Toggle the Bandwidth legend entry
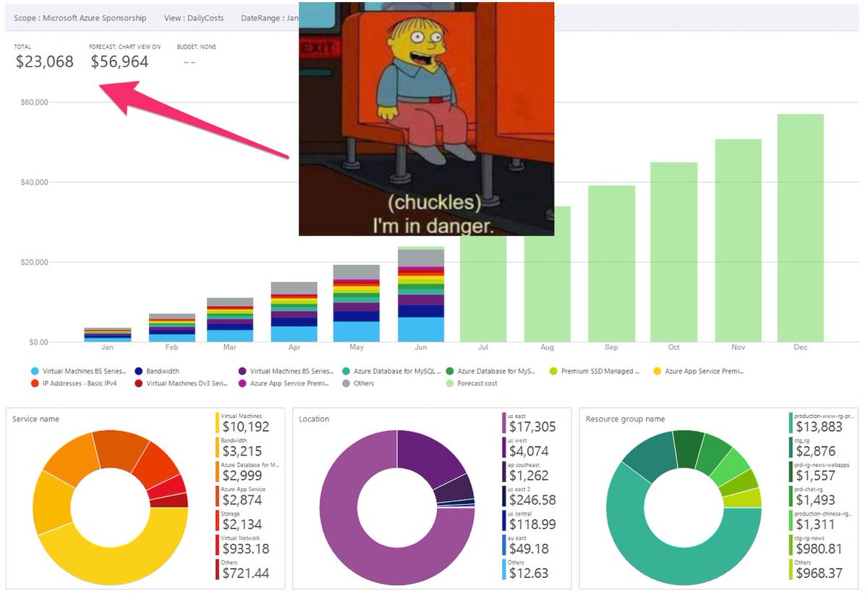868x593 pixels. click(157, 371)
